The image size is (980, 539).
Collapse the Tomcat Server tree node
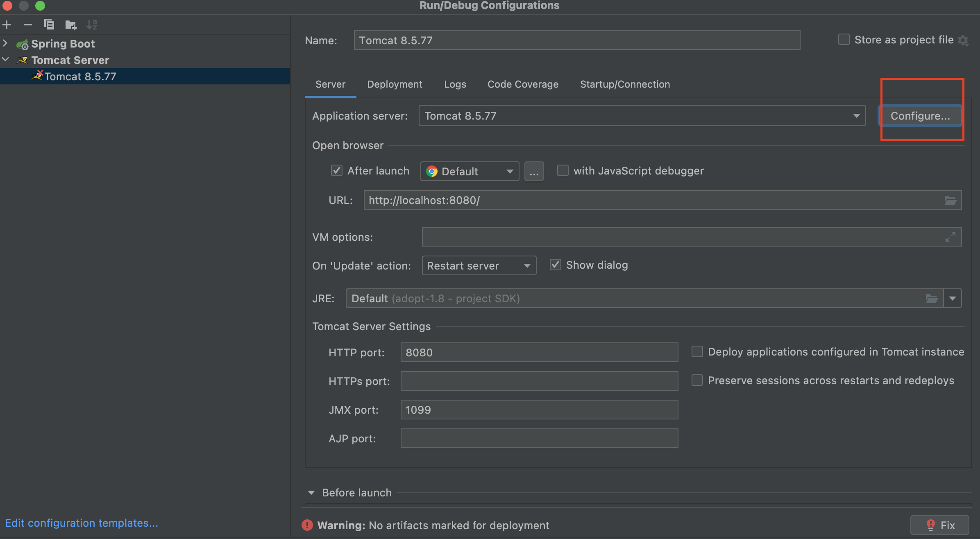(x=6, y=60)
